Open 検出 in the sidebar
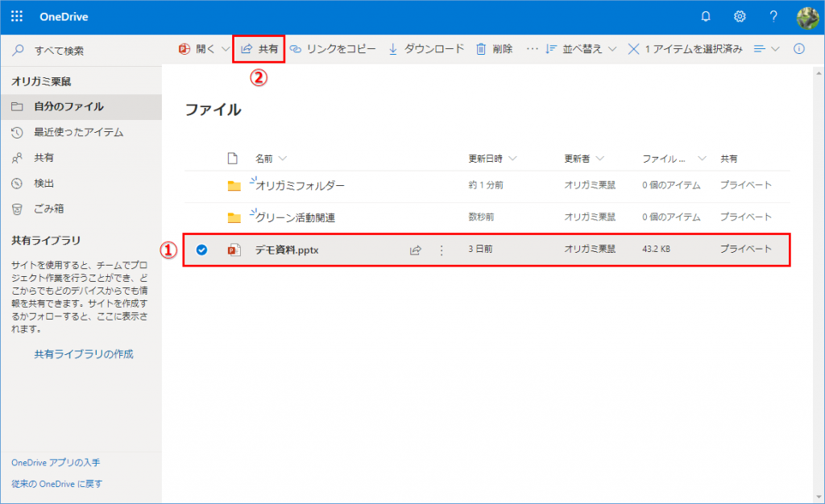Screen dimensions: 825x504 pos(81,184)
